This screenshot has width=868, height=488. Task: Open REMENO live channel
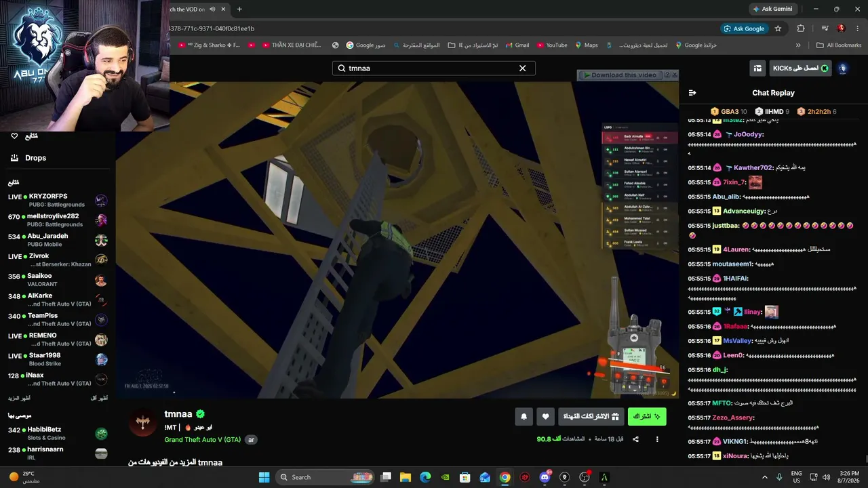point(58,340)
